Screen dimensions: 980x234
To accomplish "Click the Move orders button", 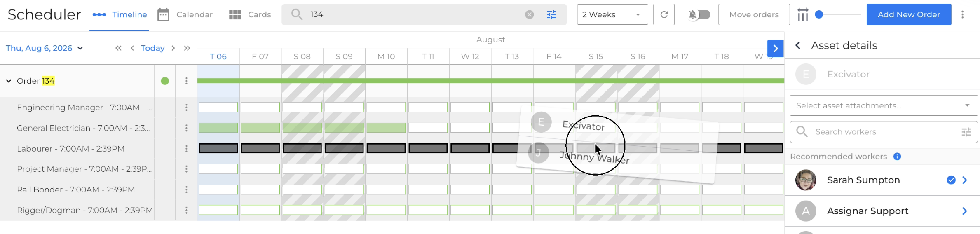I will pyautogui.click(x=754, y=14).
